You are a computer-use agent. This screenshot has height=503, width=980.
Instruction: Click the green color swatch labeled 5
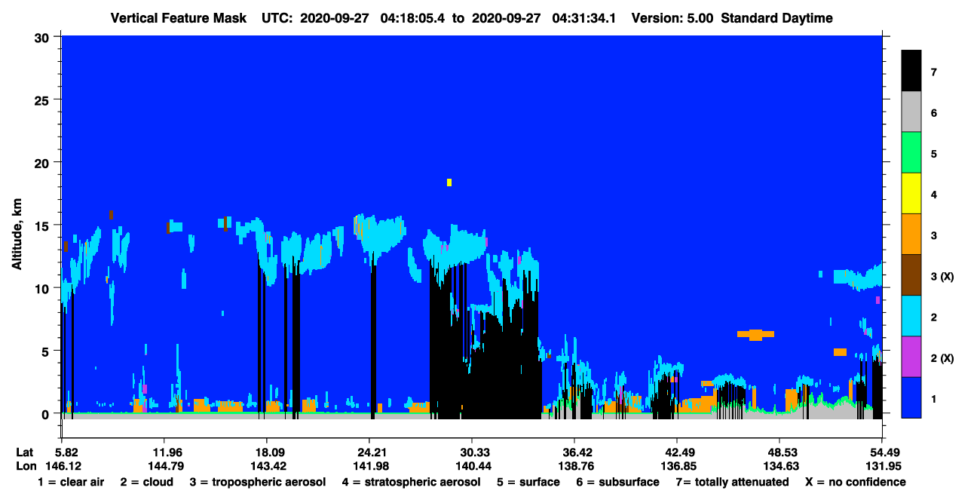911,153
